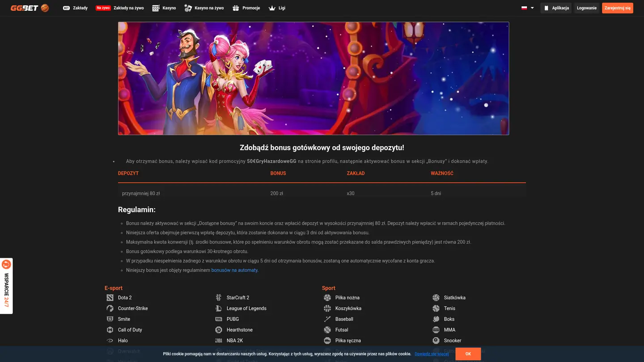
Task: Open the MMA link
Action: tap(449, 330)
